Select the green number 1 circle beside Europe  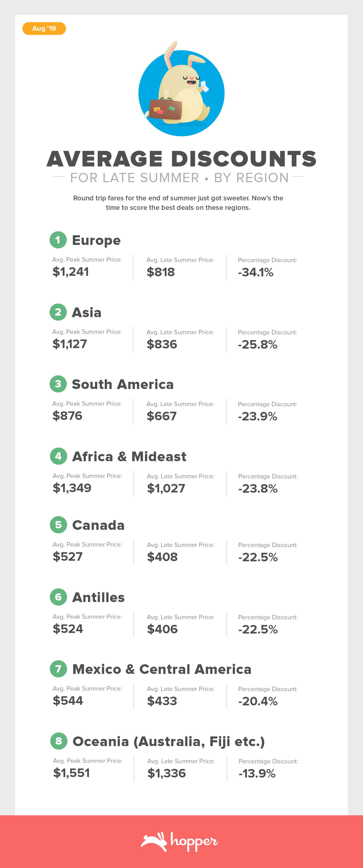tap(58, 240)
